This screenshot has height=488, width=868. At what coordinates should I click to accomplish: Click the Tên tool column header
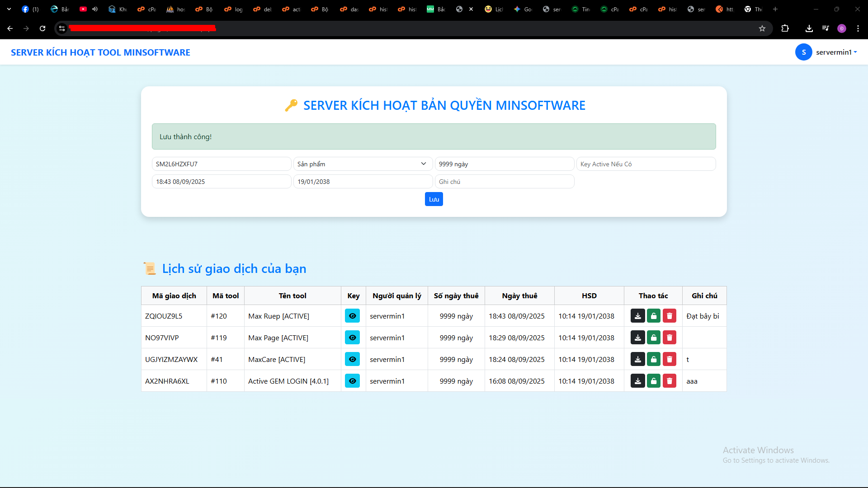292,296
